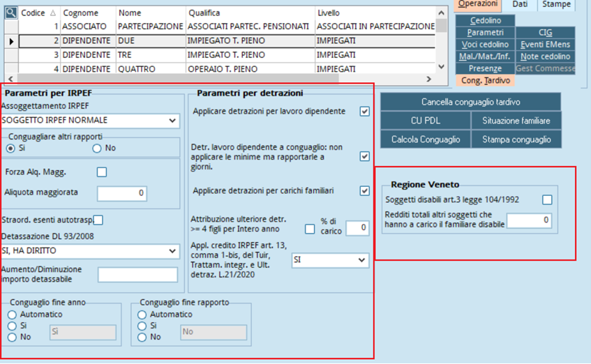Image resolution: width=591 pixels, height=364 pixels.
Task: Click Stampa conguaglio button
Action: [x=516, y=139]
